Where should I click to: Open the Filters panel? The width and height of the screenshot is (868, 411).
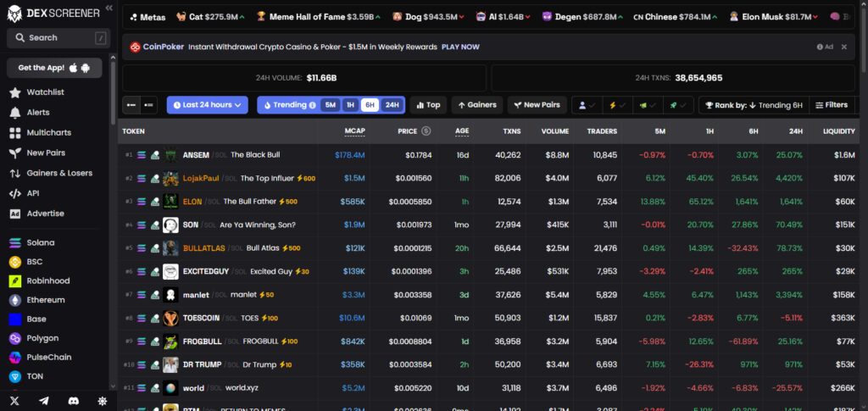(x=832, y=104)
